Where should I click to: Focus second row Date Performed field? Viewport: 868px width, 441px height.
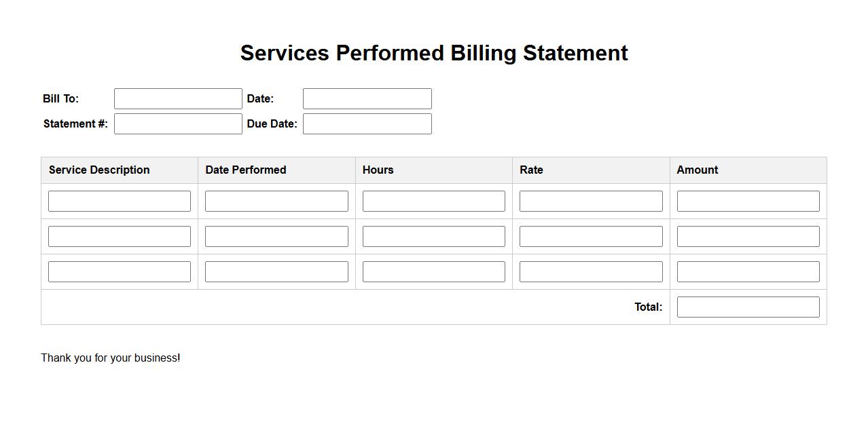point(276,236)
